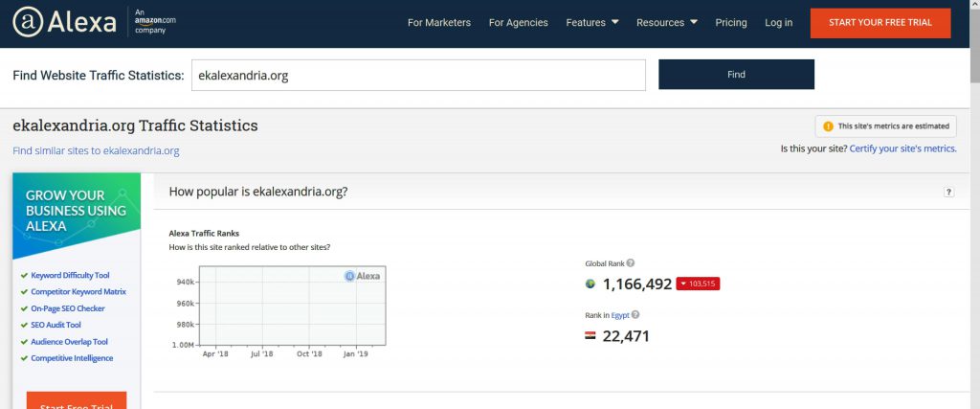Image resolution: width=980 pixels, height=409 pixels.
Task: Go to the Pricing page
Action: tap(731, 23)
